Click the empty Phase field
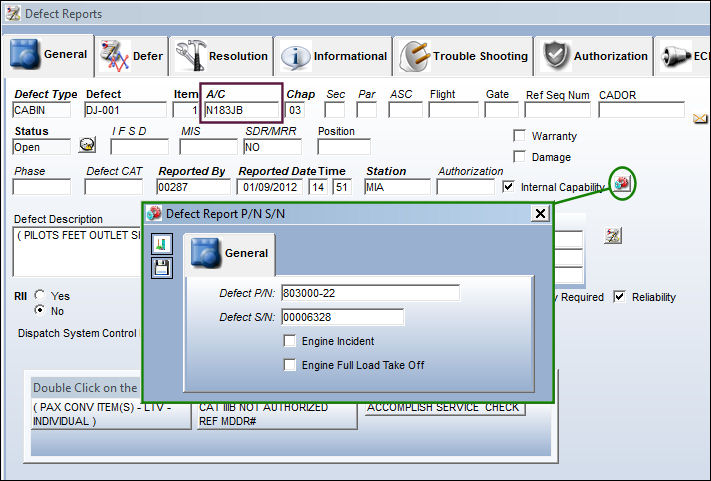 42,187
